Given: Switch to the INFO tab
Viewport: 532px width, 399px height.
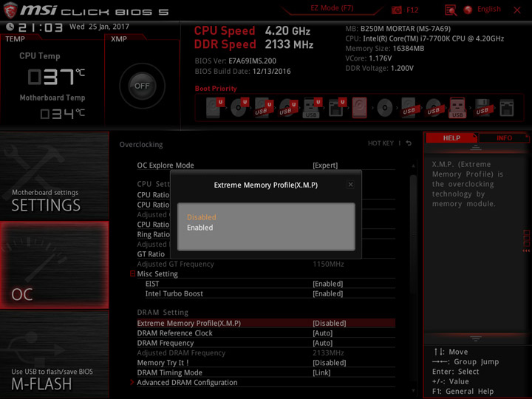Looking at the screenshot, I should (504, 138).
